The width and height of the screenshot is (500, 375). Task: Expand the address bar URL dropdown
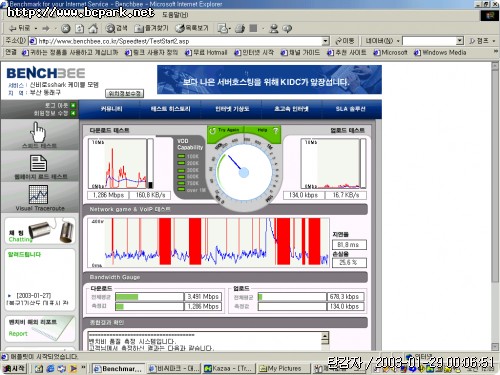(325, 41)
